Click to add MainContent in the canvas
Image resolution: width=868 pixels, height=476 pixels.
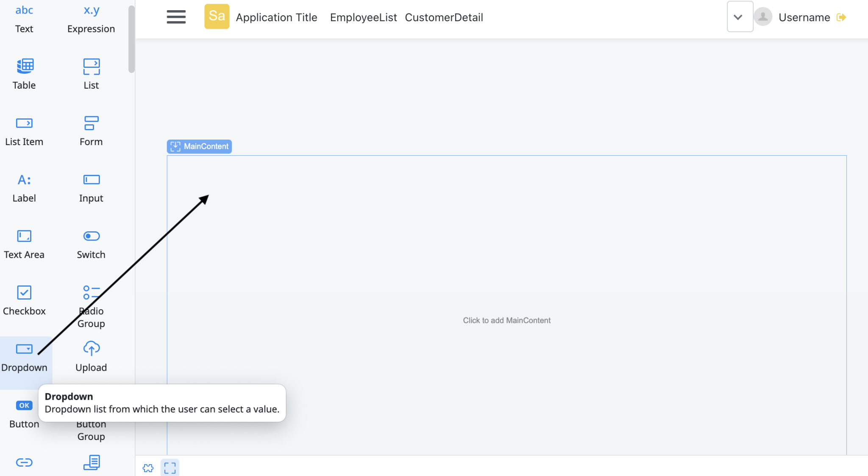(x=507, y=320)
